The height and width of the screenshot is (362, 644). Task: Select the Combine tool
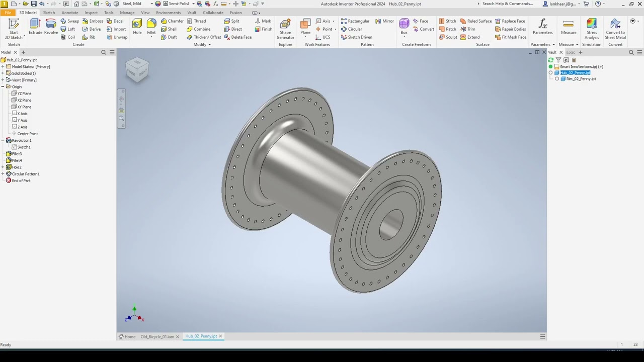point(198,29)
